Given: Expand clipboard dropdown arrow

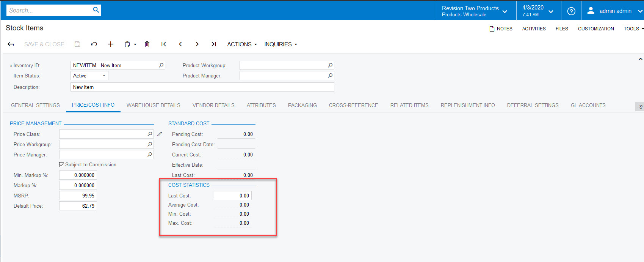Looking at the screenshot, I should [135, 44].
